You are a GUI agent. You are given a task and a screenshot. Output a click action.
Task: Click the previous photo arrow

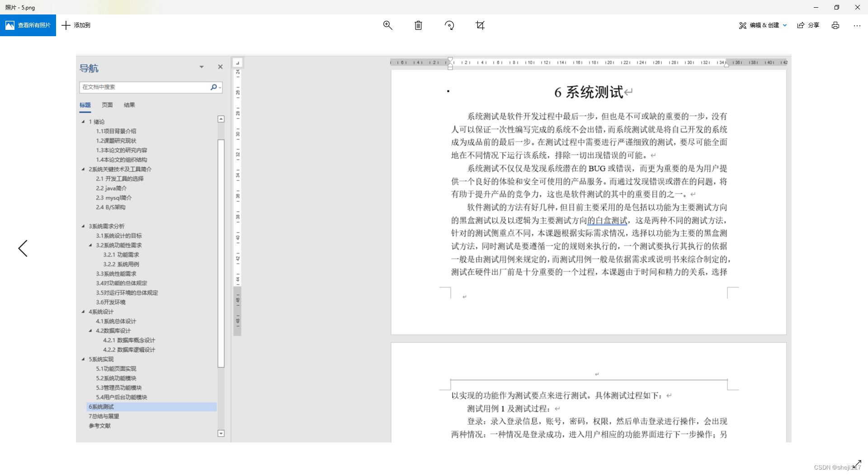pos(23,248)
